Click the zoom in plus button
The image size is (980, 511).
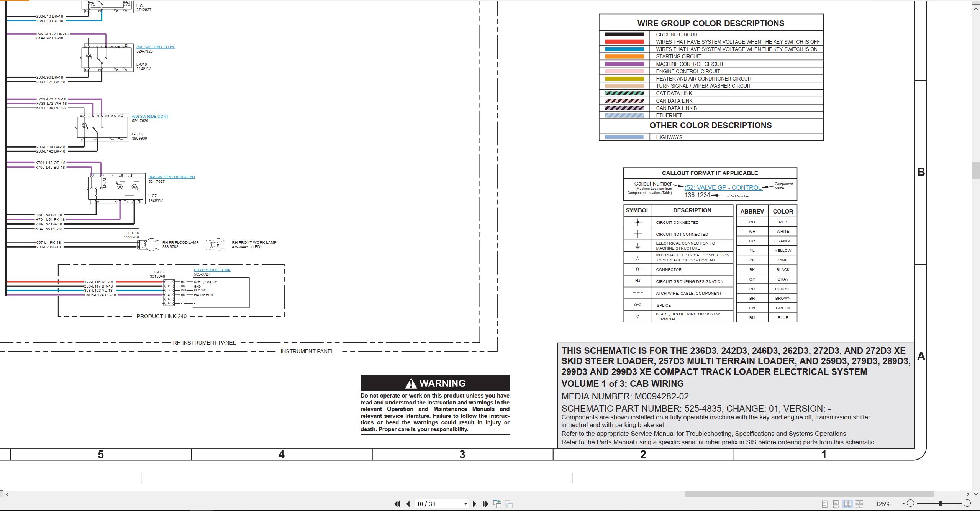(x=967, y=503)
